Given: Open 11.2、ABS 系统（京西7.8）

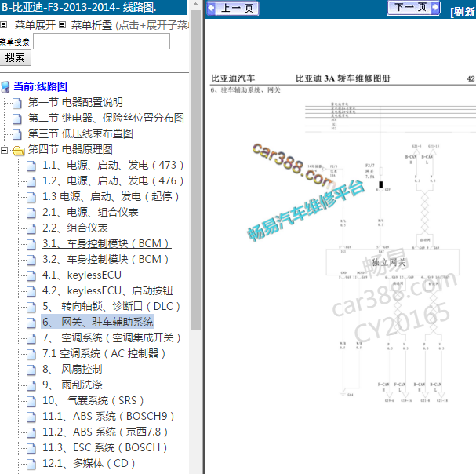Looking at the screenshot, I should coord(105,432).
